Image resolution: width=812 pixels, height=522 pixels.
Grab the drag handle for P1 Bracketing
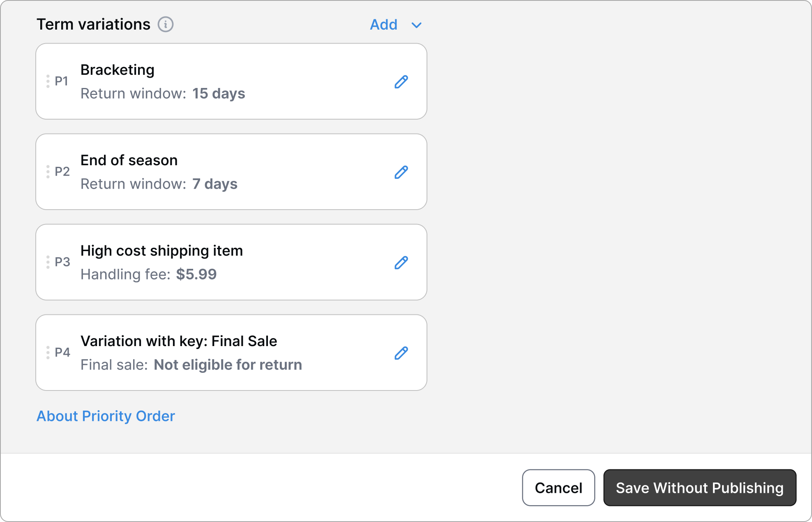click(x=48, y=81)
